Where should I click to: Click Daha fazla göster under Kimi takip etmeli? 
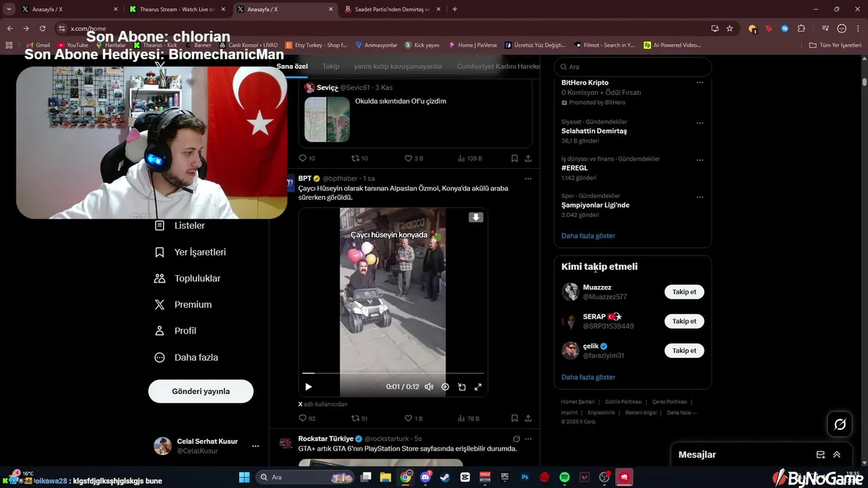(x=588, y=377)
